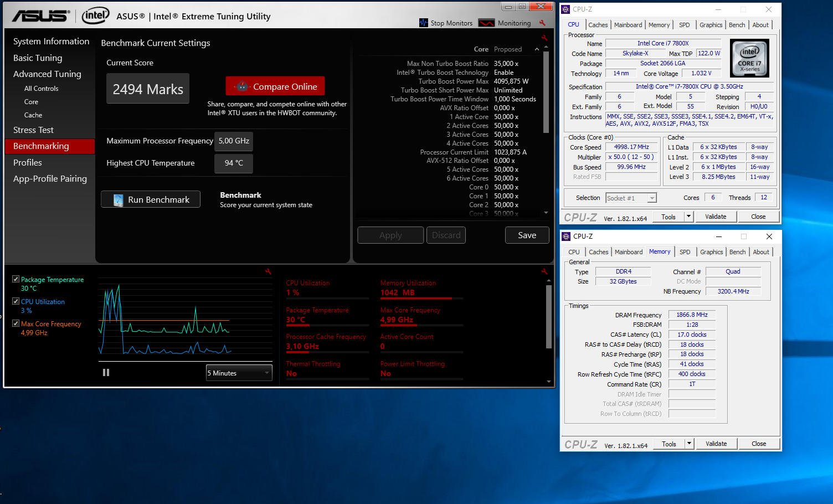Click the Compare Online button
This screenshot has height=504, width=833.
coord(275,86)
